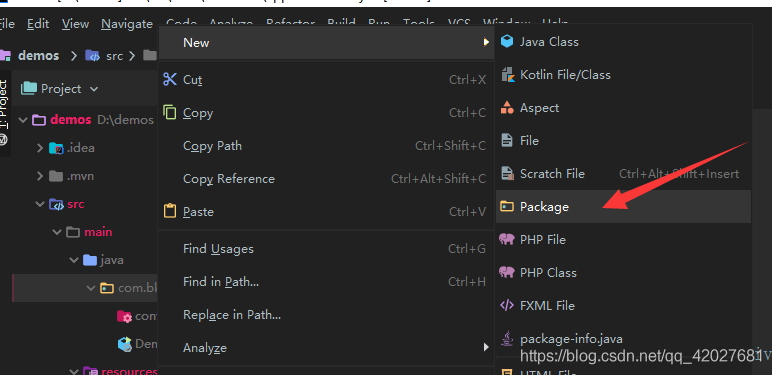772x375 pixels.
Task: Collapse the src folder
Action: (x=40, y=204)
